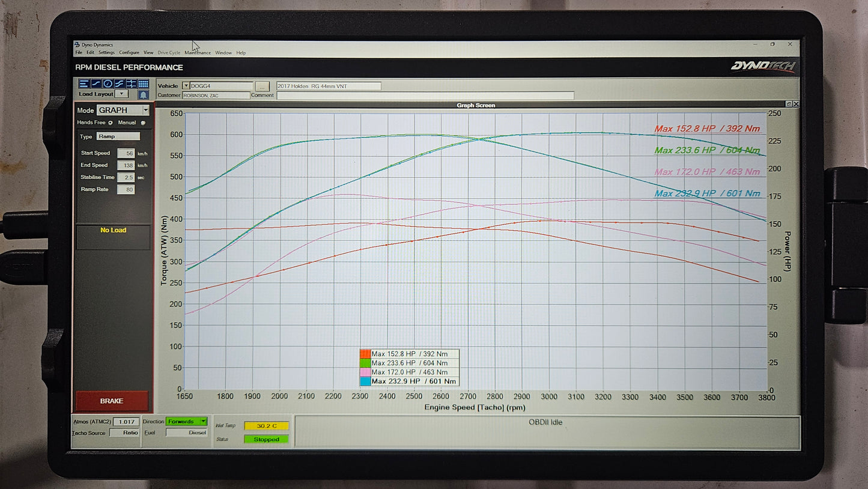Click the alarm bell icon
The width and height of the screenshot is (868, 489).
[143, 95]
